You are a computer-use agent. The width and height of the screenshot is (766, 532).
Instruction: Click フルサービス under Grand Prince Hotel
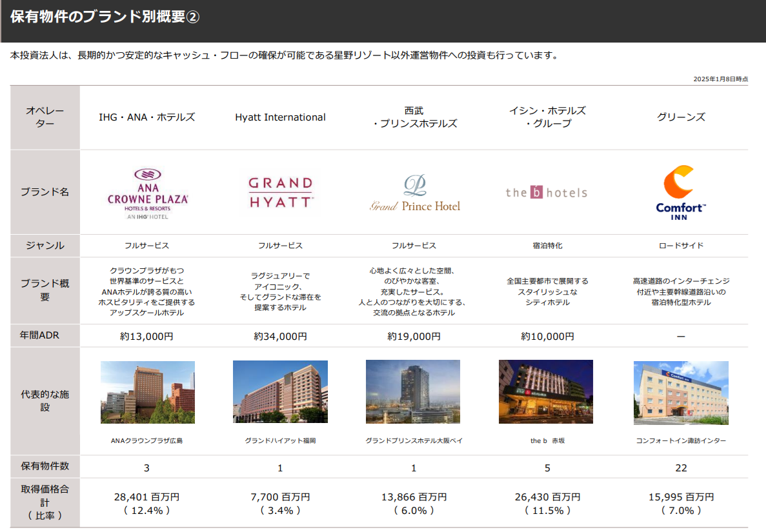click(414, 246)
